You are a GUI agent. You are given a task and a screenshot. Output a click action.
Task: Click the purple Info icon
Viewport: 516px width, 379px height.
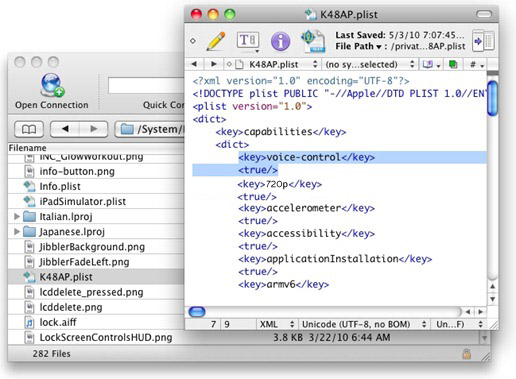(x=280, y=42)
